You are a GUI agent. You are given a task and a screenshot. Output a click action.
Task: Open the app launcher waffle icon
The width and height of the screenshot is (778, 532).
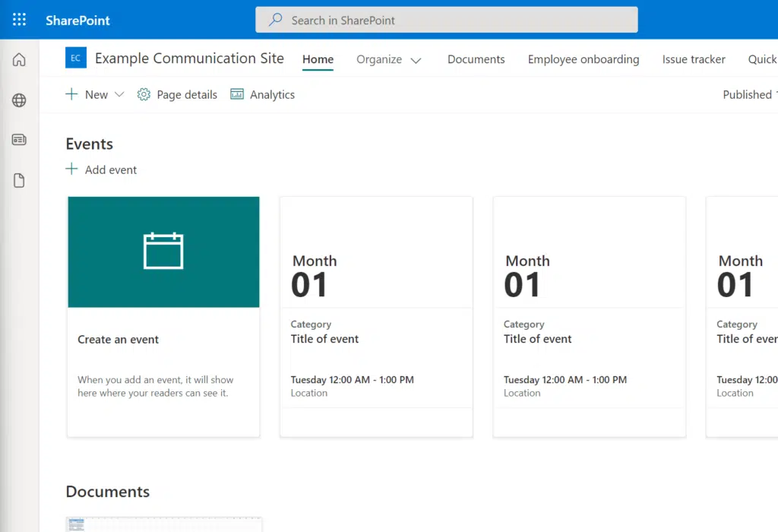pos(19,20)
